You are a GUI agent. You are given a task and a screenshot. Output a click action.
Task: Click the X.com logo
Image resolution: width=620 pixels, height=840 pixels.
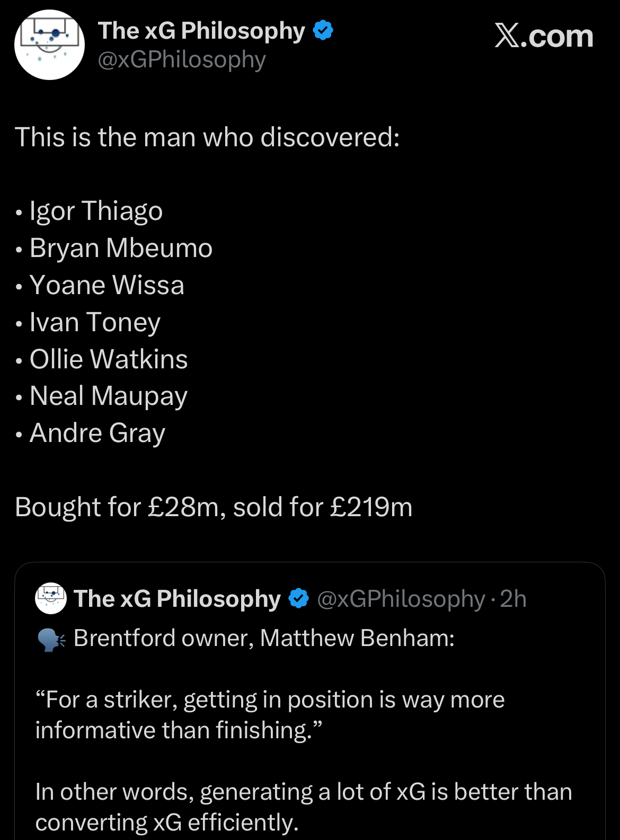[544, 36]
